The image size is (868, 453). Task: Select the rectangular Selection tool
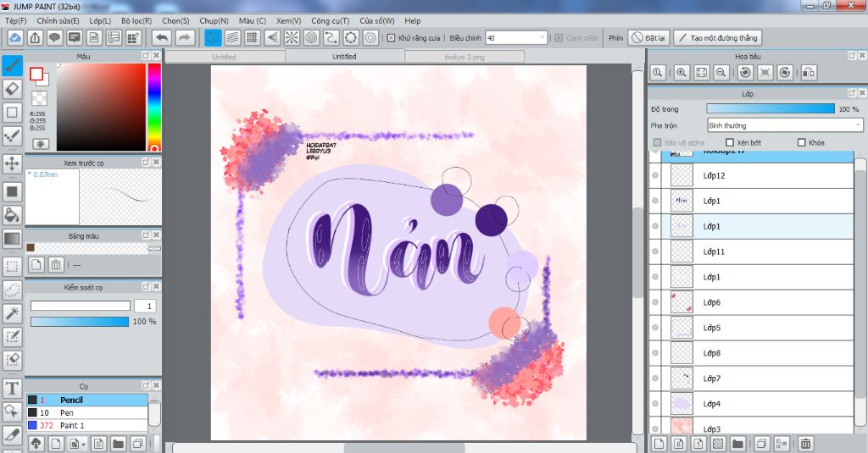pyautogui.click(x=12, y=267)
